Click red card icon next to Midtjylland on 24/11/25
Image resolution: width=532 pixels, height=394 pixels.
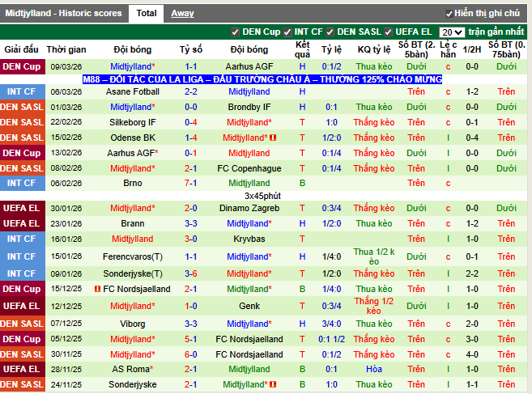273,384
